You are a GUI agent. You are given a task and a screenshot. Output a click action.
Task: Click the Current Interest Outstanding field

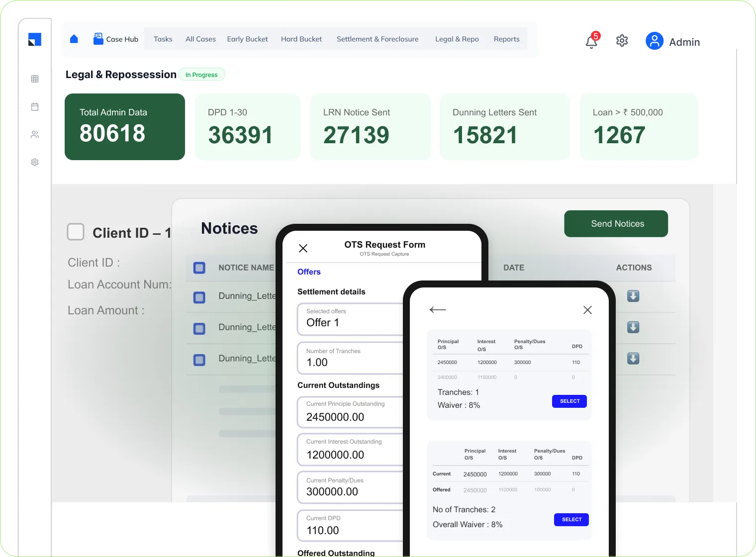point(350,450)
